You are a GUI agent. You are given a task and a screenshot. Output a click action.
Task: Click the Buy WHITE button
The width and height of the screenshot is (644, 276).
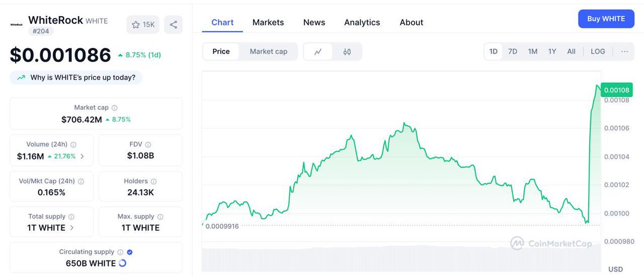point(606,19)
